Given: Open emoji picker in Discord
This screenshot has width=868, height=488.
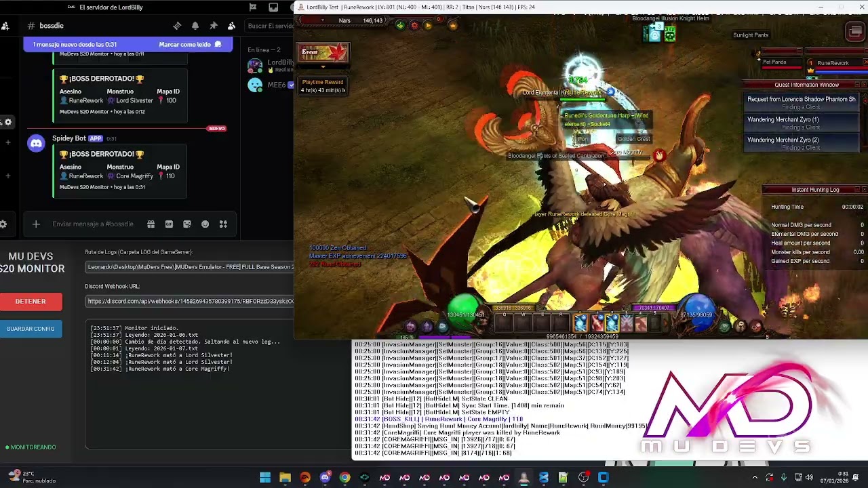Looking at the screenshot, I should 205,224.
